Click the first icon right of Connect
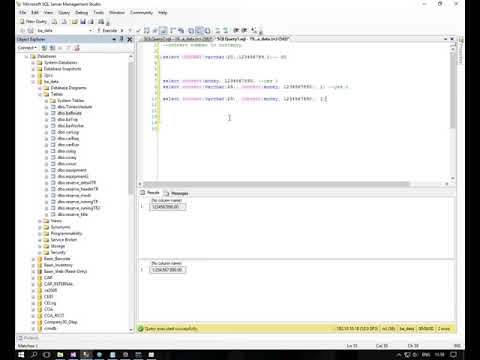Screen dimensions: 480x360 pos(44,48)
